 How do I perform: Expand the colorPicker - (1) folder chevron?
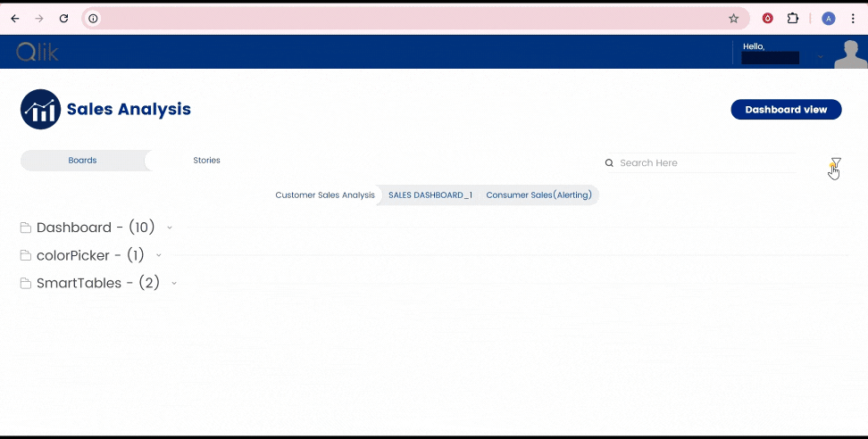pos(159,256)
